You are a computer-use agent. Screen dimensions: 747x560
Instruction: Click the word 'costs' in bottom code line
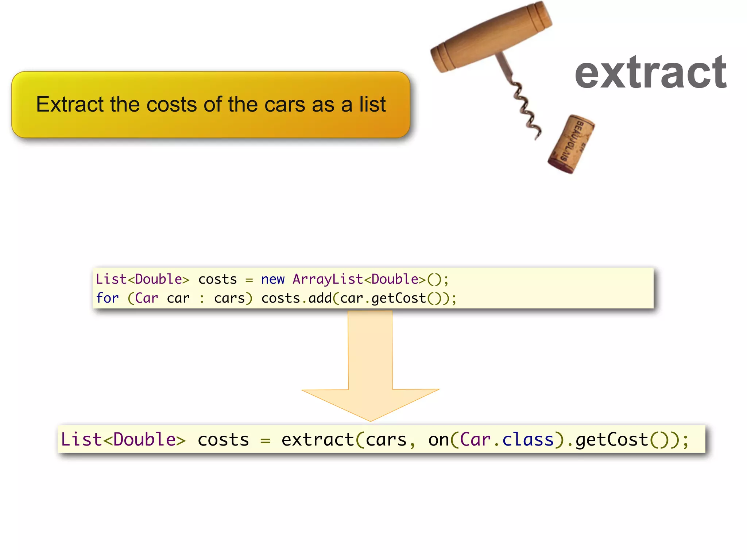tap(223, 440)
